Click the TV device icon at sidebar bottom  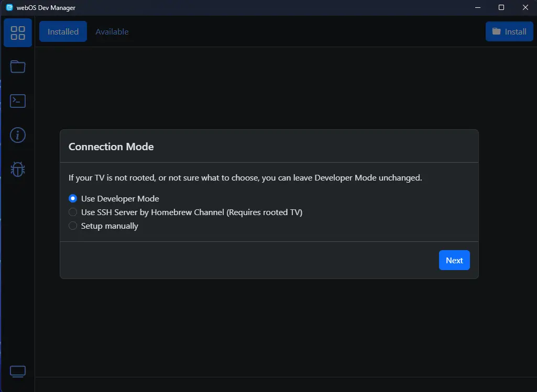18,372
